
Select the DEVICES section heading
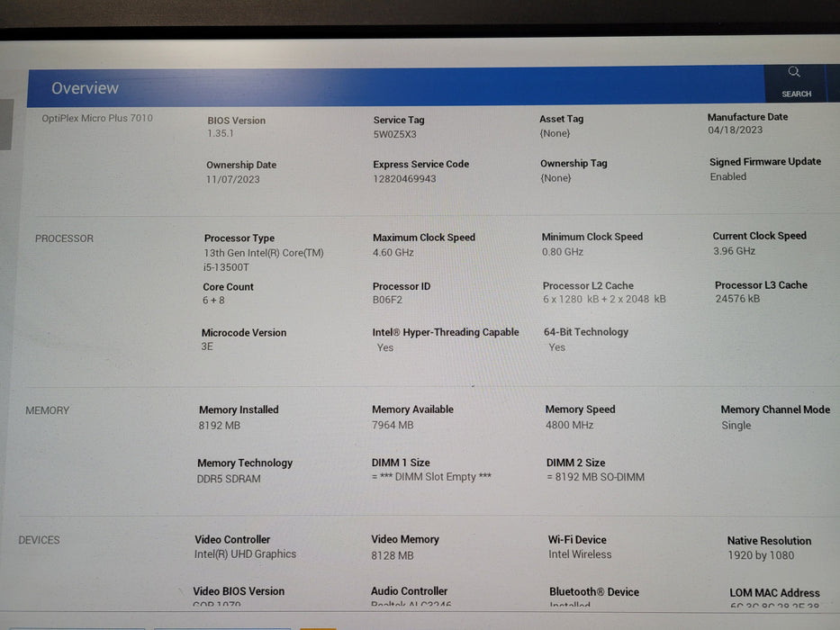(x=39, y=540)
